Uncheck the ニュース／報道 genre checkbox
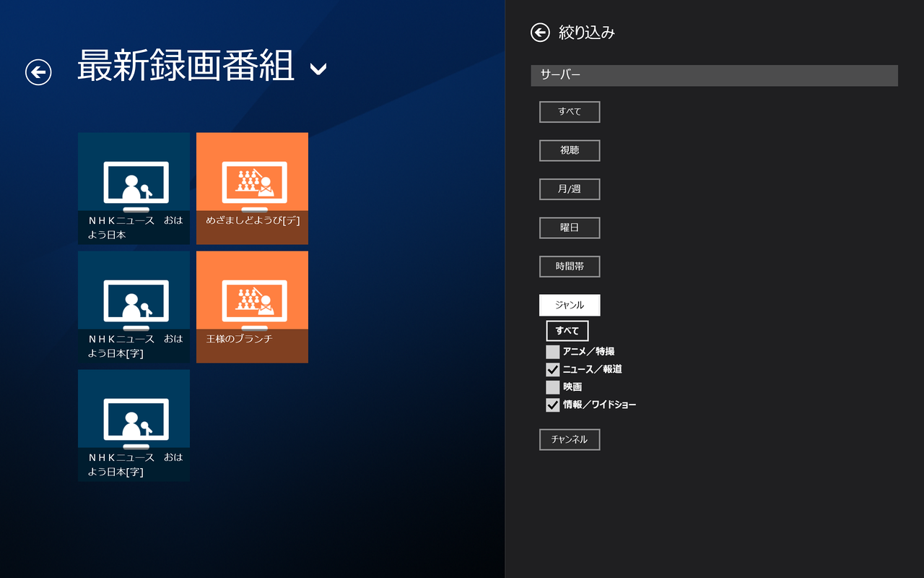The width and height of the screenshot is (924, 578). 553,369
